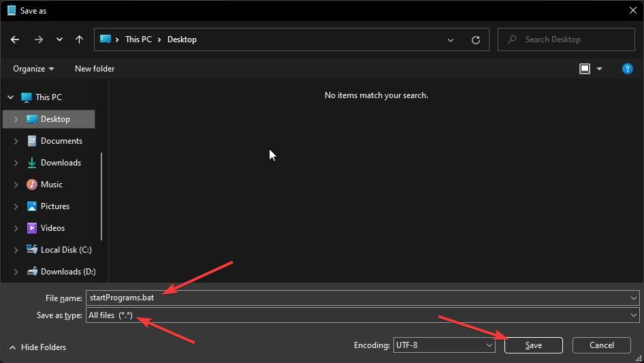Open the recent locations dropdown arrow
The height and width of the screenshot is (363, 644).
click(59, 40)
